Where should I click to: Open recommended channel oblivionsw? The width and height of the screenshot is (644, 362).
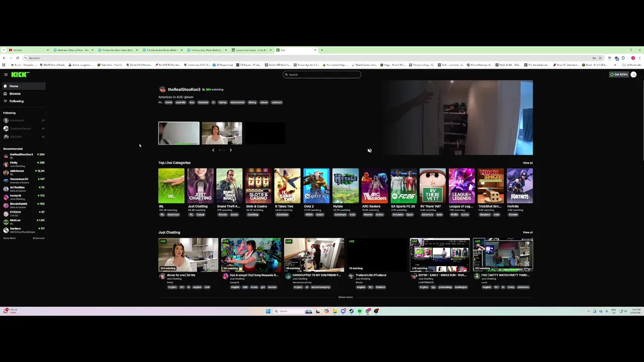tap(23, 172)
